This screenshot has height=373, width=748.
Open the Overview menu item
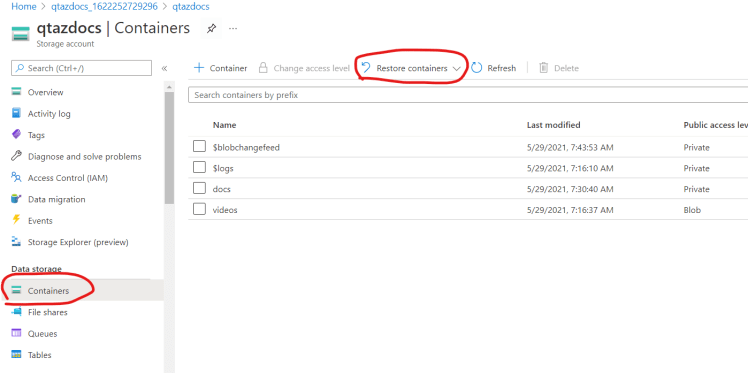point(46,92)
